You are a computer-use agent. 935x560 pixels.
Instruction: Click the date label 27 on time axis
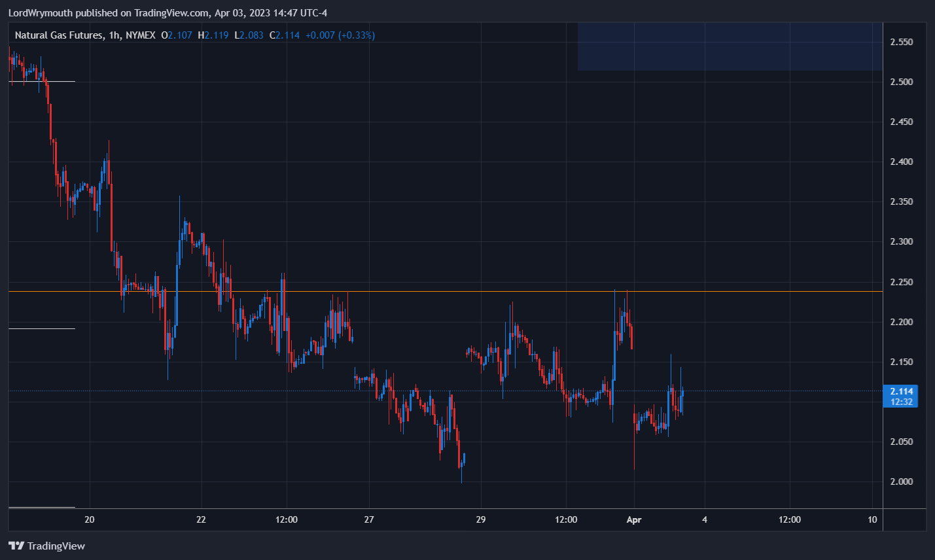tap(369, 519)
